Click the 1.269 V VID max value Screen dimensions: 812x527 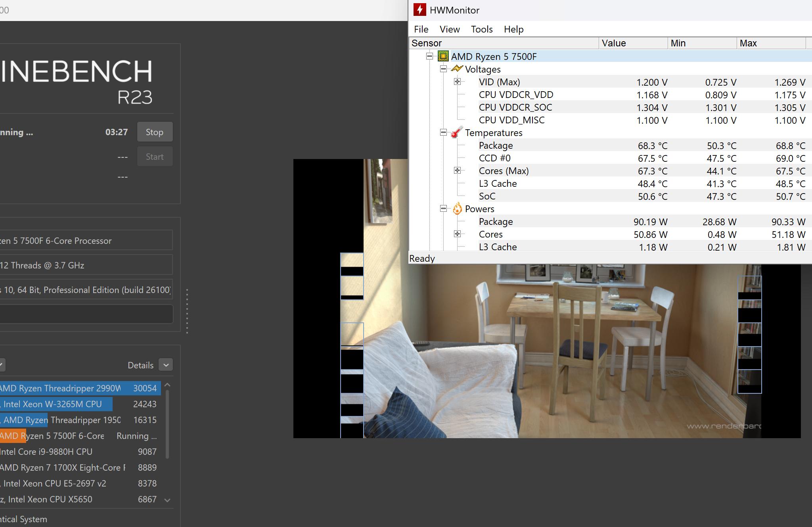(x=790, y=82)
